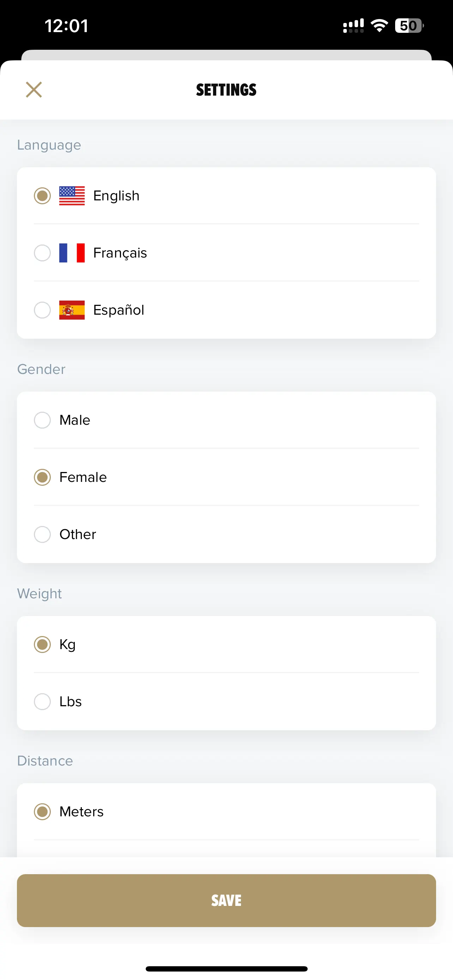Select the Français radio button
The width and height of the screenshot is (453, 980).
click(x=42, y=253)
